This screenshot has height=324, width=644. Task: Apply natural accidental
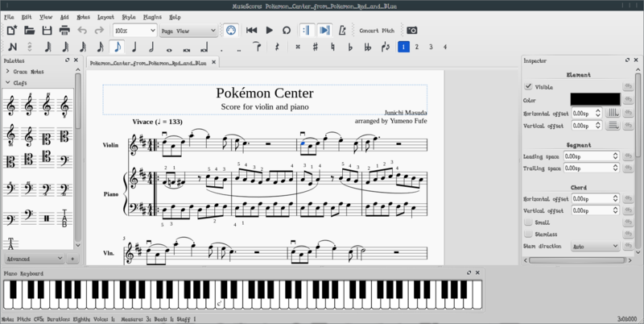pos(332,47)
